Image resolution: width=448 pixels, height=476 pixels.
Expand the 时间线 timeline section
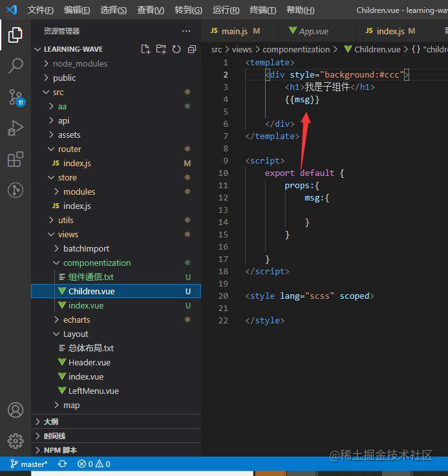116,436
